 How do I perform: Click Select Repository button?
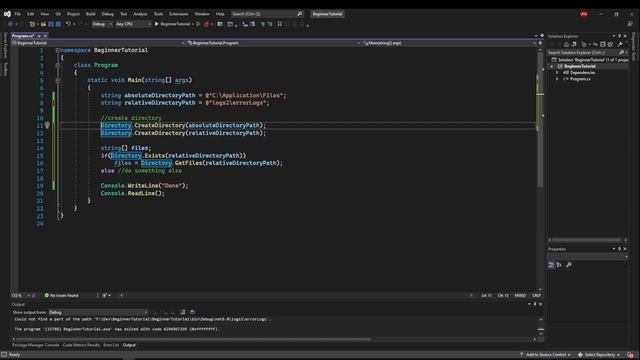click(x=599, y=355)
